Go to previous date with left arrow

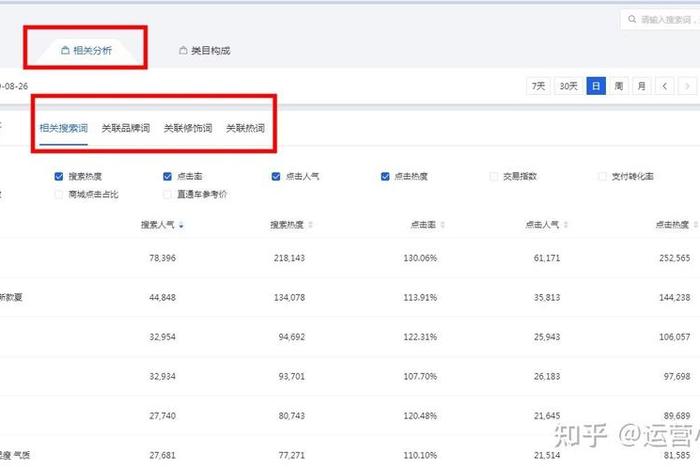click(665, 86)
